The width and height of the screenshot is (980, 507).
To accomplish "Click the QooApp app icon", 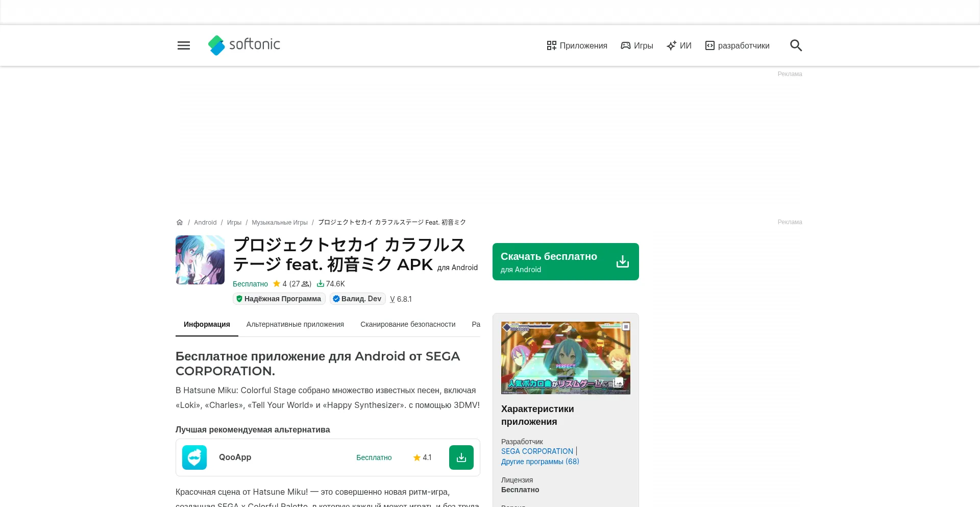I will click(x=194, y=457).
